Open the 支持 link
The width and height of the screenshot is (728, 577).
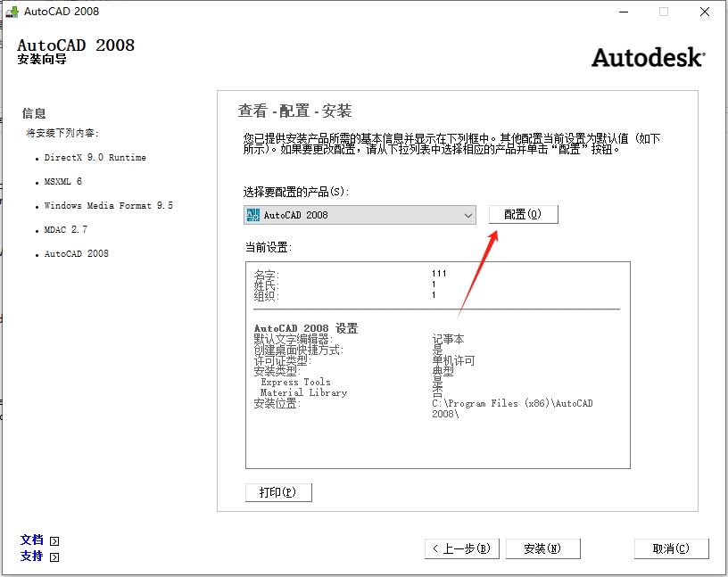point(30,556)
